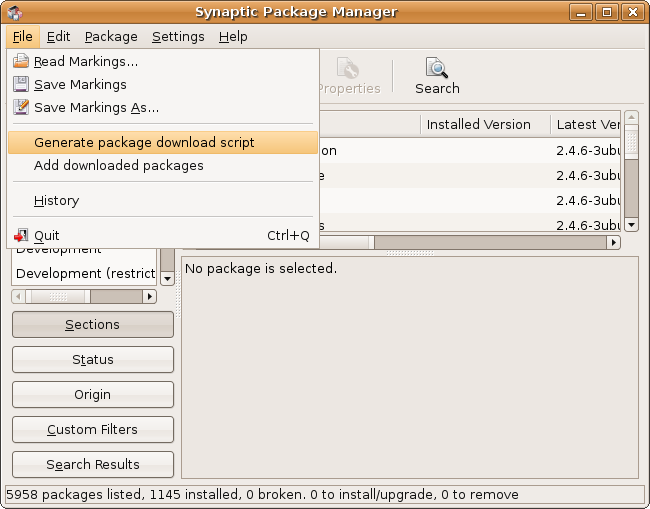Viewport: 650px width, 509px height.
Task: Click the Save Markings menu label
Action: click(x=80, y=85)
